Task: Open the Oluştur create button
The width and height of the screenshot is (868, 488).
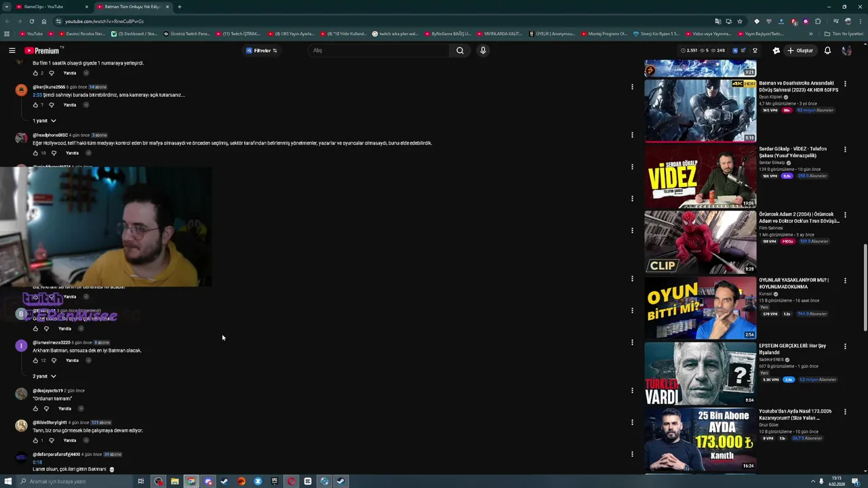Action: coord(800,51)
